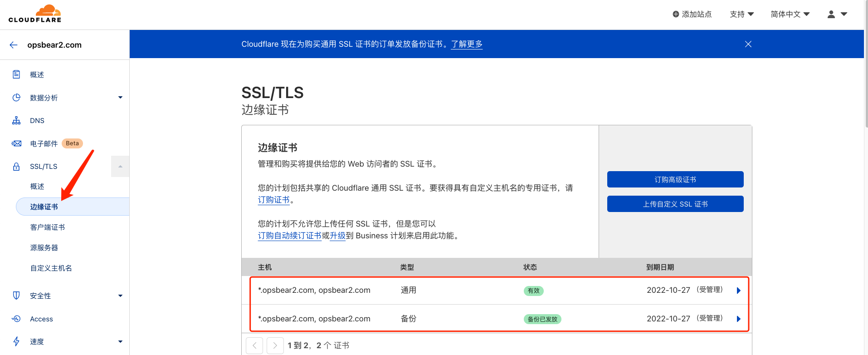Select 概述 under SSL/TLS submenu
Viewport: 868px width, 355px height.
point(37,187)
